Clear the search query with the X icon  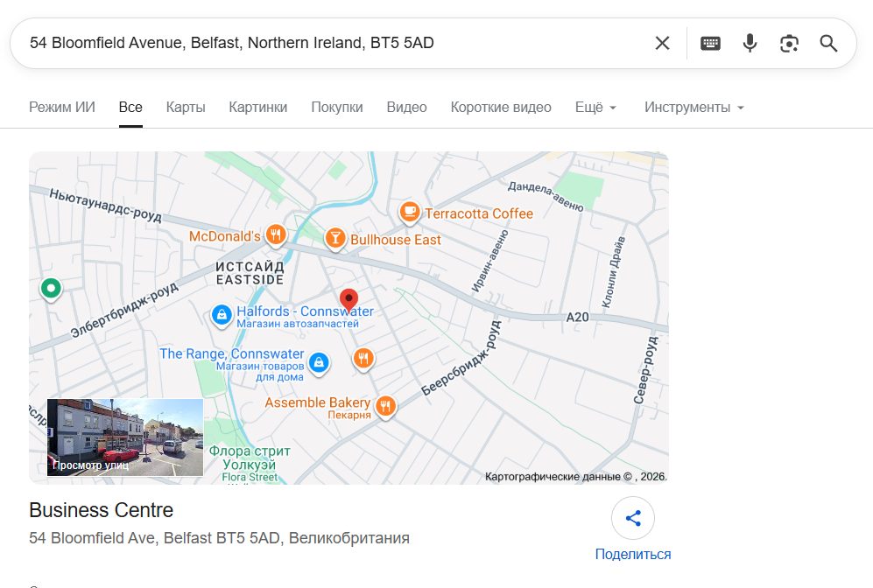[x=662, y=43]
